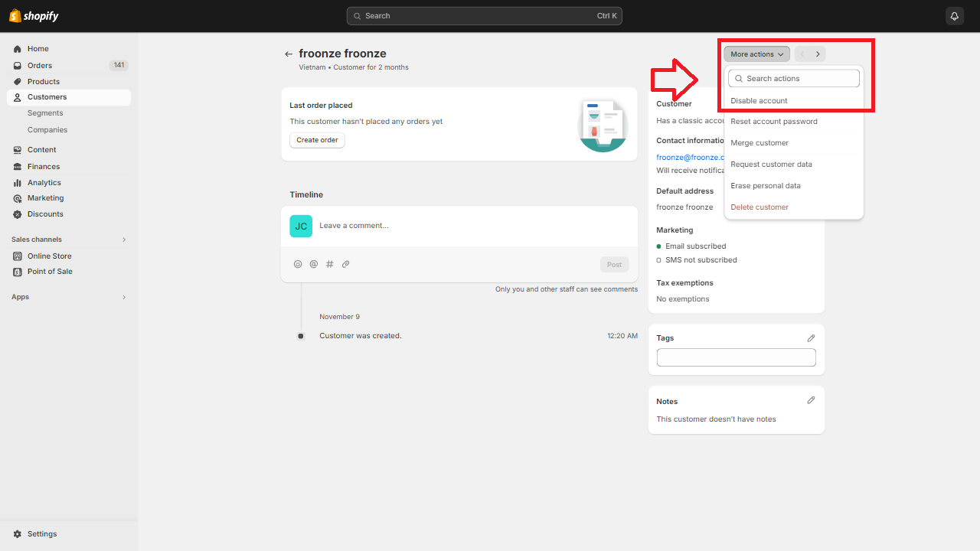Choose Delete customer from the actions menu
The image size is (980, 551).
tap(759, 207)
